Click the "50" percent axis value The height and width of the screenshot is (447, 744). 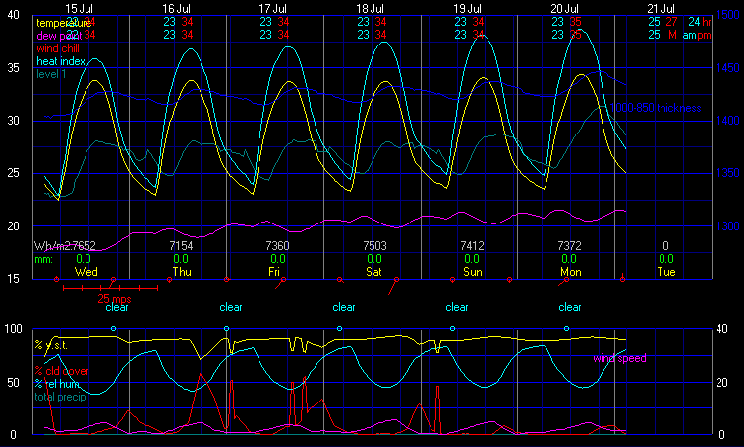pyautogui.click(x=13, y=382)
